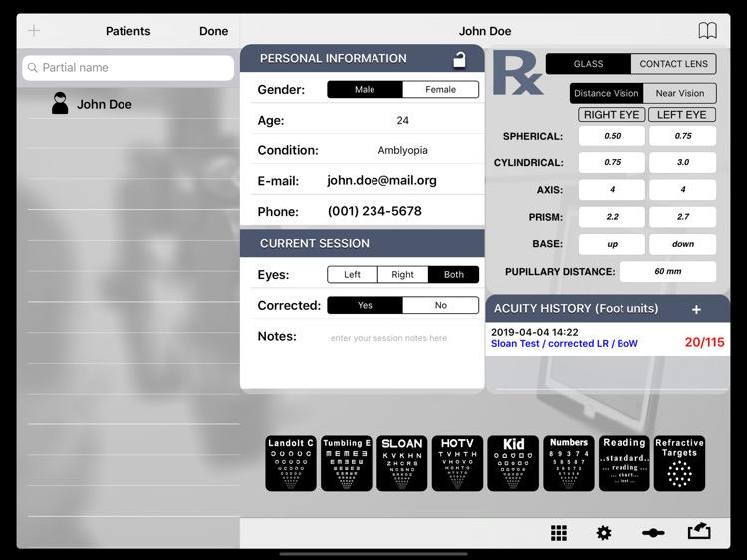The height and width of the screenshot is (560, 747).
Task: Open the book icon next to John Doe
Action: (x=707, y=31)
